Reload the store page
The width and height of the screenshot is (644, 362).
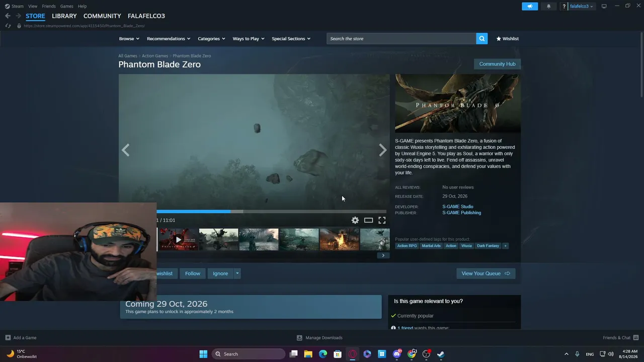point(8,26)
